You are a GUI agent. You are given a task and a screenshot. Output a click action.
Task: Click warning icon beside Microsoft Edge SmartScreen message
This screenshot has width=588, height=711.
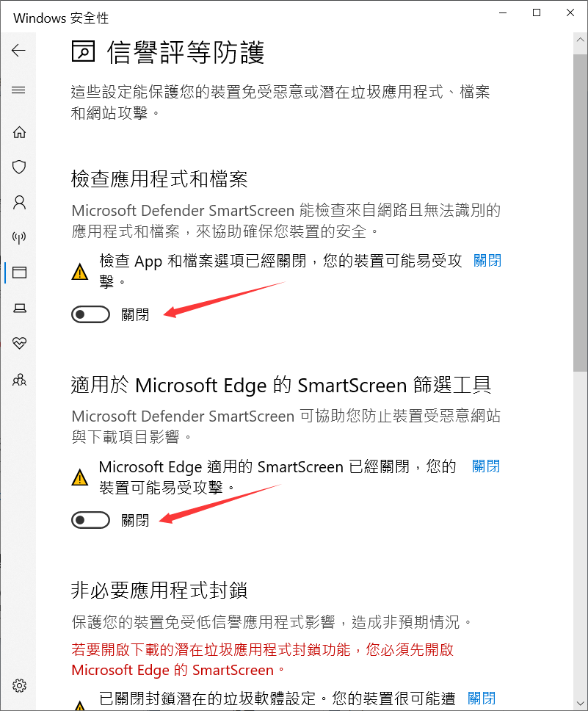pos(80,477)
